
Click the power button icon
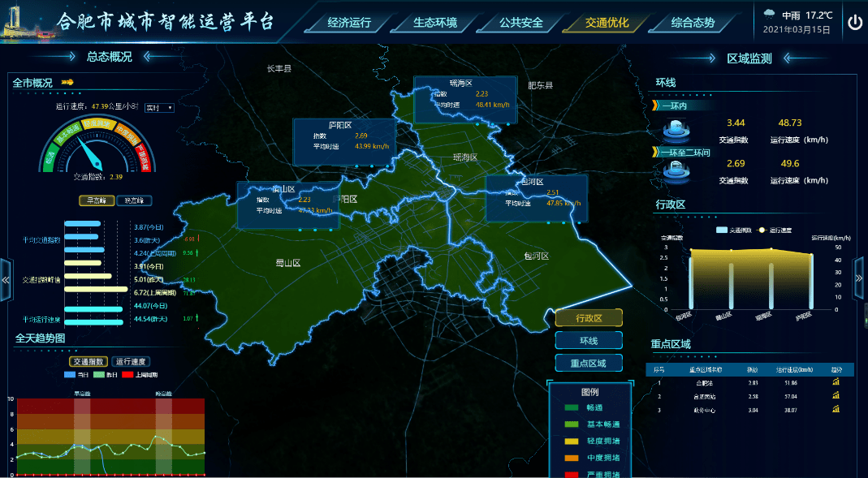(854, 22)
